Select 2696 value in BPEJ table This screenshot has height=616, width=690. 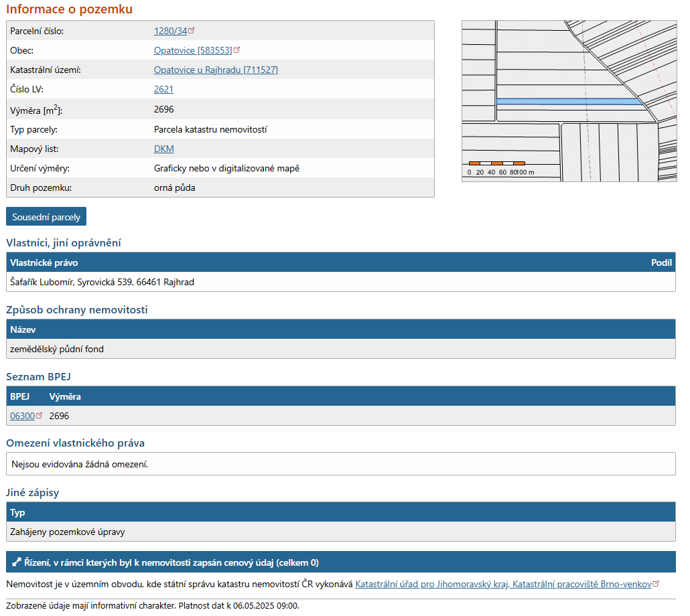(x=59, y=416)
